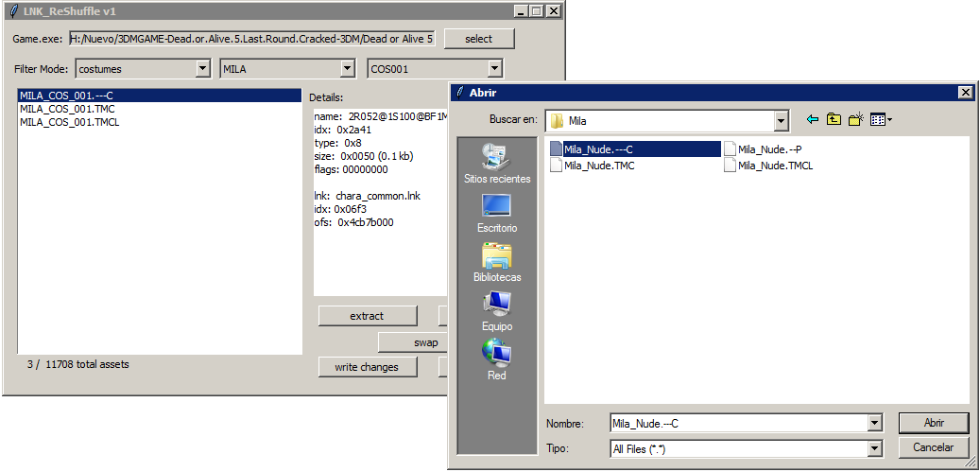Go to Escritorio in places bar
The width and height of the screenshot is (980, 472).
pyautogui.click(x=497, y=213)
